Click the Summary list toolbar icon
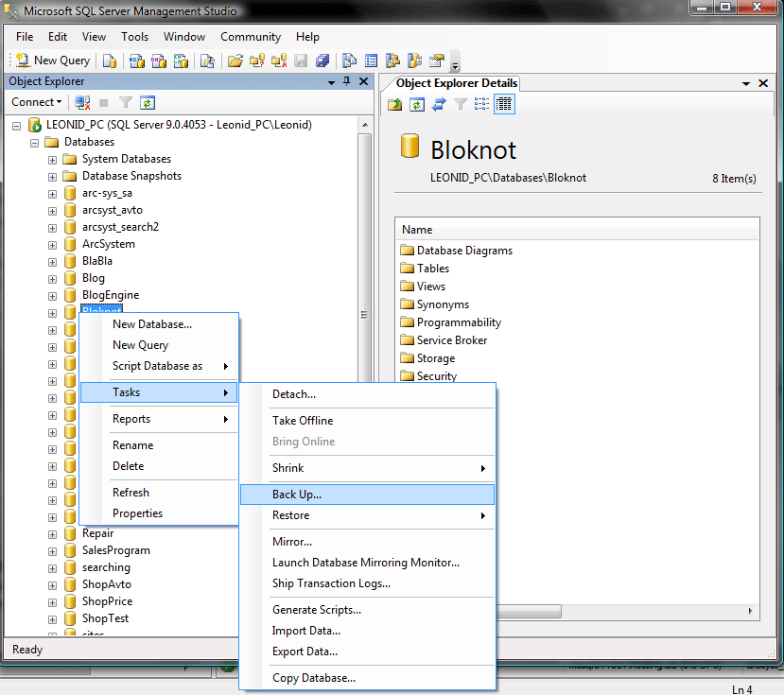This screenshot has width=784, height=695. tap(371, 61)
